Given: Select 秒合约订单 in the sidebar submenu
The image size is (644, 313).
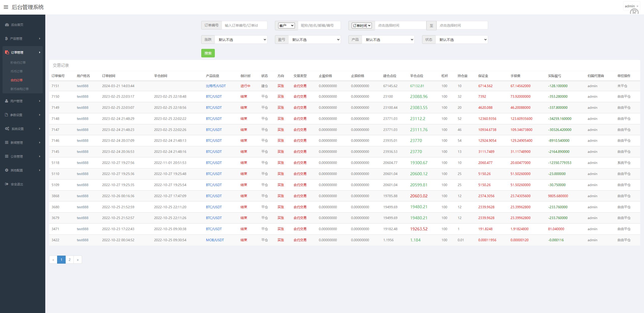Looking at the screenshot, I should (18, 62).
